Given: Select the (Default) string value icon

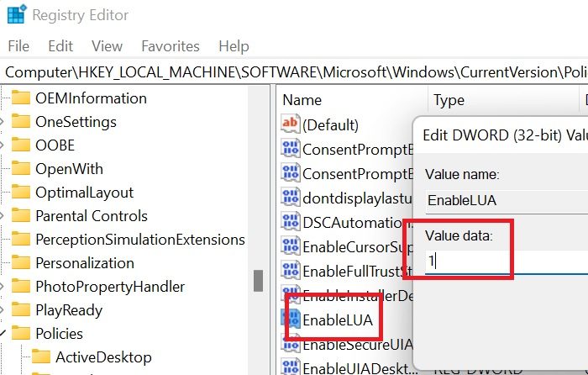Looking at the screenshot, I should (291, 124).
